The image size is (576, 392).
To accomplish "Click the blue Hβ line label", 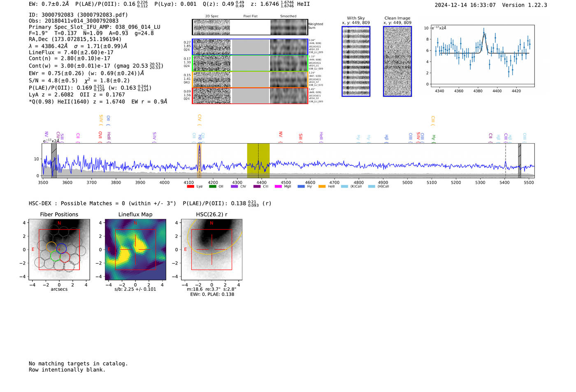I will click(x=386, y=138).
